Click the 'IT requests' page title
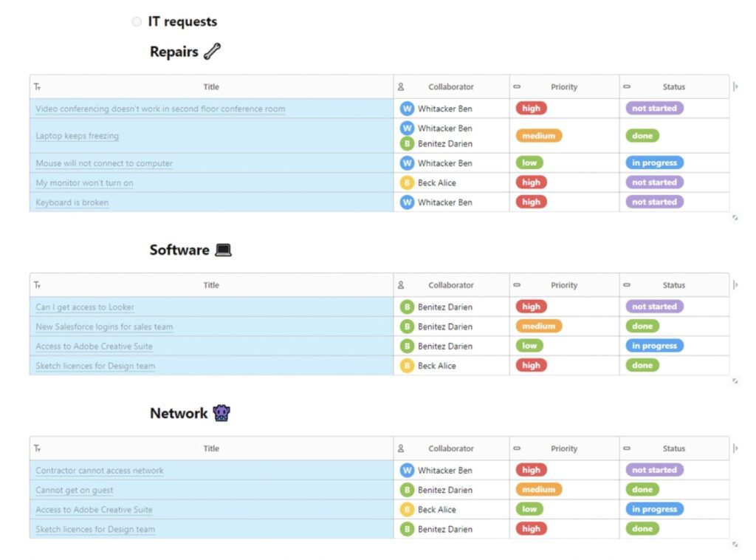The image size is (756, 560). 182,21
